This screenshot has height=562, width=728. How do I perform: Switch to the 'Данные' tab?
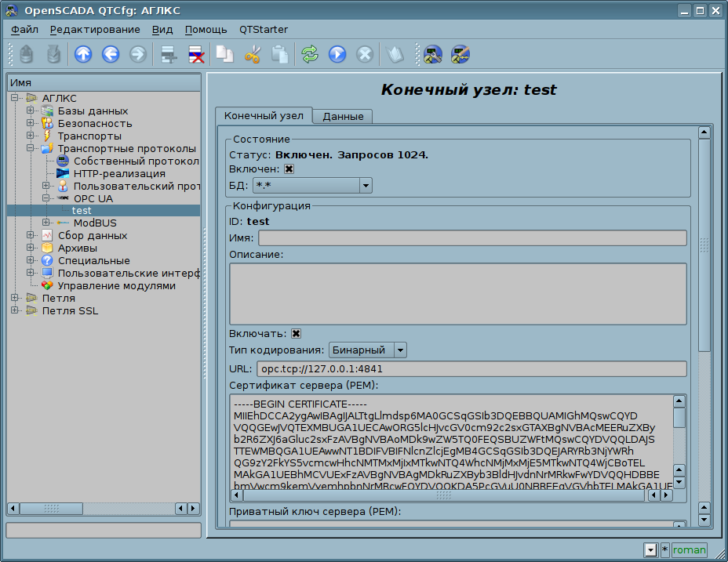[x=343, y=116]
